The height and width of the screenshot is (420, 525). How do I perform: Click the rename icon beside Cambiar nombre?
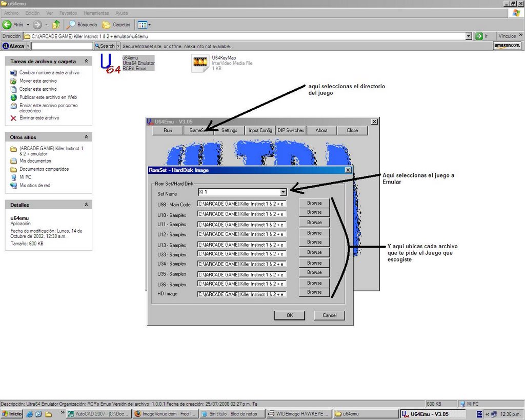(13, 73)
